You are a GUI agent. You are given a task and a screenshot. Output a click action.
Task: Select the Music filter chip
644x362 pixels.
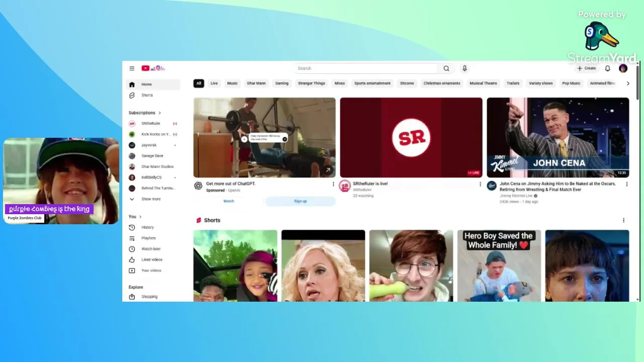pos(232,83)
